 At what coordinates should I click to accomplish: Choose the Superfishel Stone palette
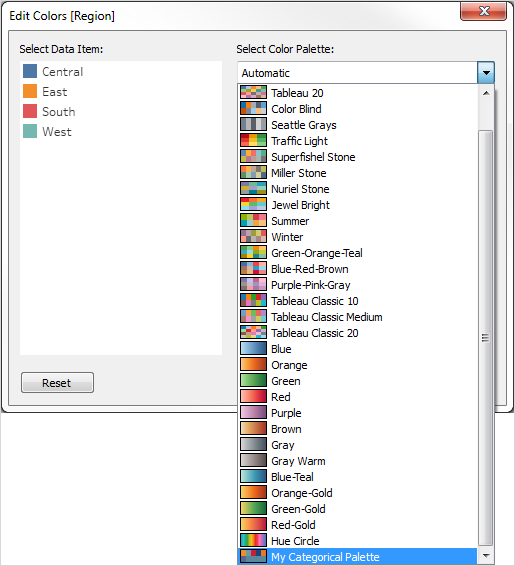pyautogui.click(x=358, y=157)
